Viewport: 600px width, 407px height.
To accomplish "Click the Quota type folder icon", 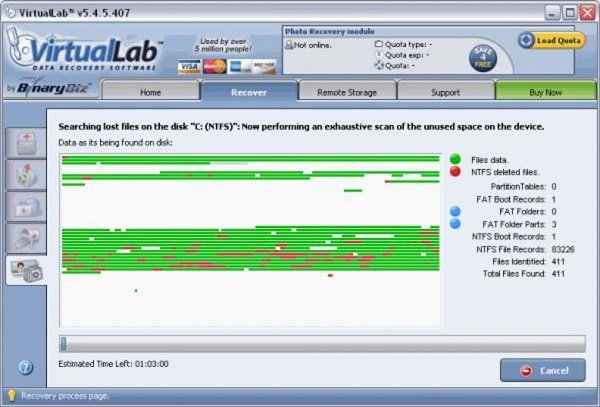I will tap(378, 44).
